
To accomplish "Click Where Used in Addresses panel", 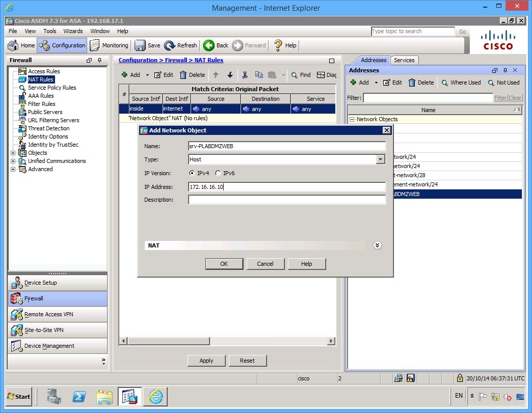I will tap(461, 82).
